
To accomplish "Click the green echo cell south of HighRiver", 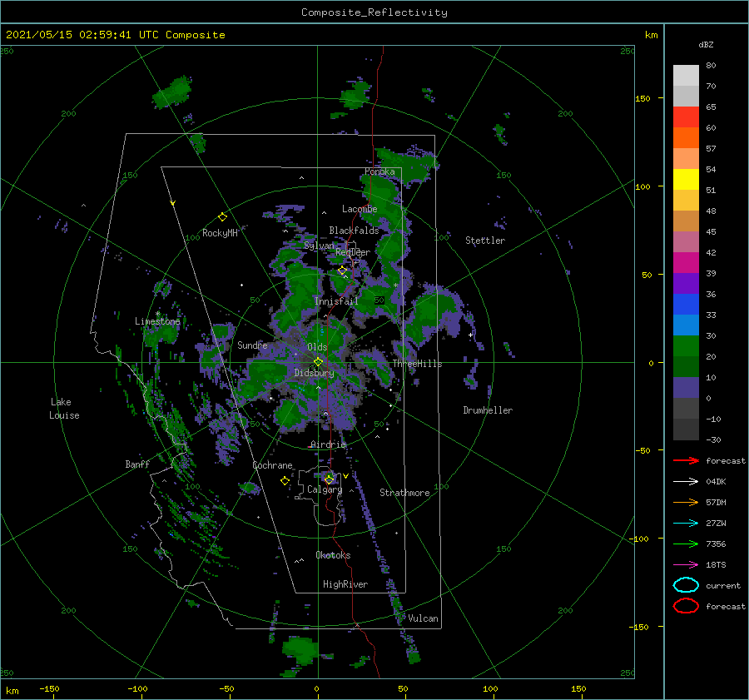I will pyautogui.click(x=300, y=649).
